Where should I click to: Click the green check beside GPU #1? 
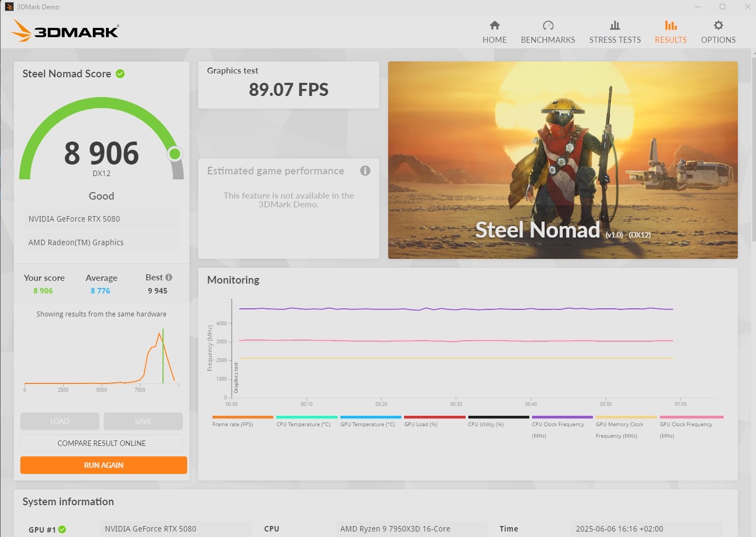point(62,529)
